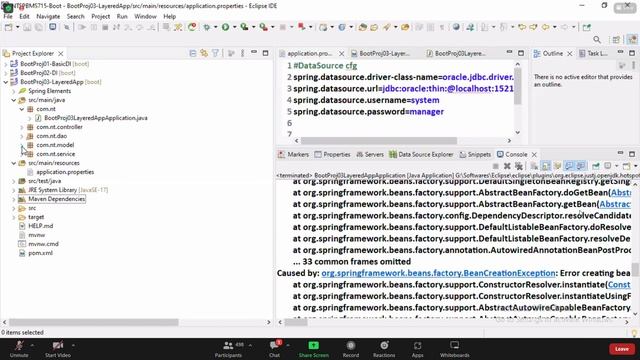Open Participants in Zoom toolbar

(228, 349)
